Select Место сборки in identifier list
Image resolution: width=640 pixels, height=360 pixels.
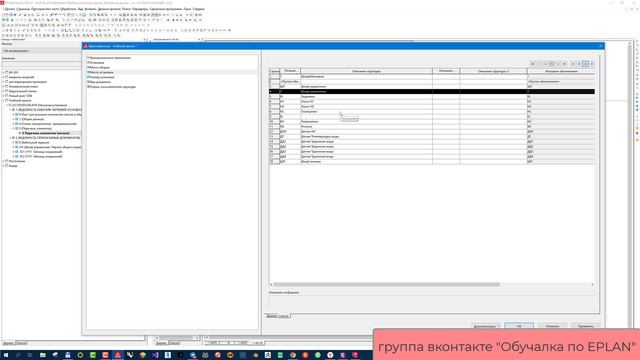tap(99, 67)
